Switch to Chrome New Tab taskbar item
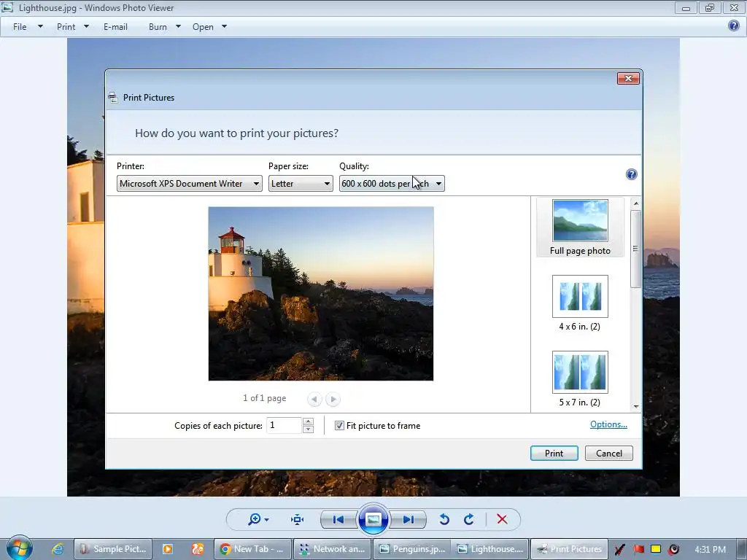Image resolution: width=747 pixels, height=560 pixels. coord(252,549)
